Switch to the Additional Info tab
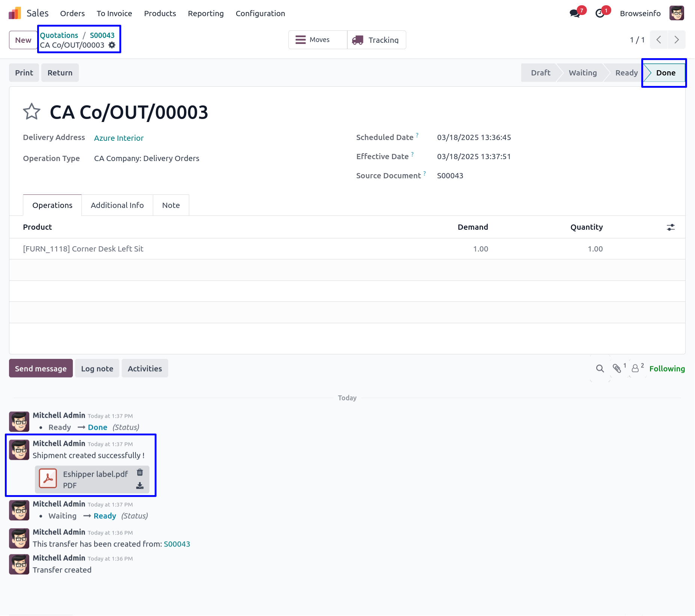 click(117, 205)
